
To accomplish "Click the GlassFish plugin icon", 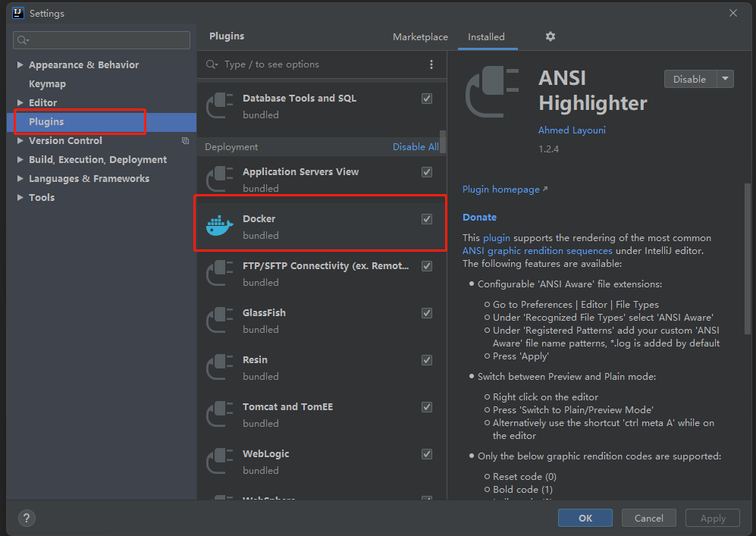I will [220, 321].
